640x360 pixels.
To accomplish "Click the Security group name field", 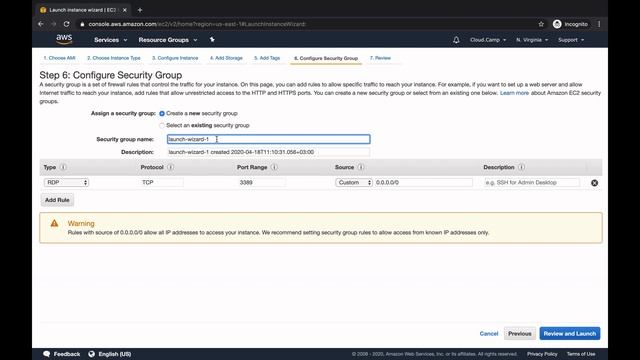I will 269,139.
